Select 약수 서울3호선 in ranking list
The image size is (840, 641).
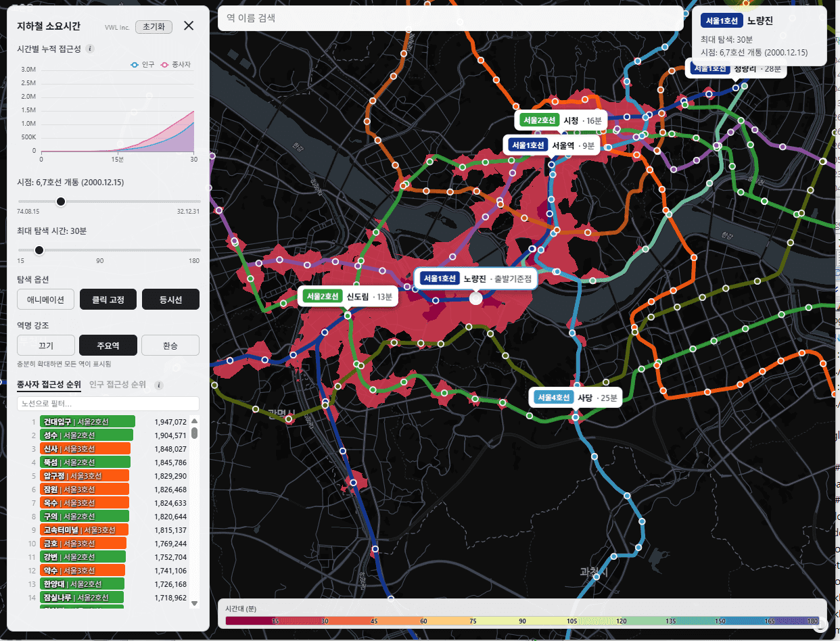pos(83,571)
